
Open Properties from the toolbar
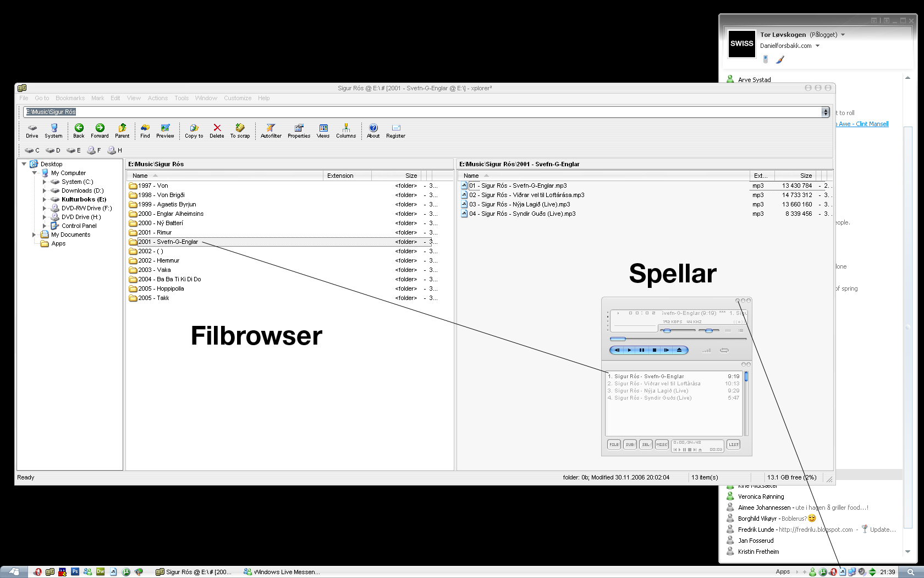pyautogui.click(x=299, y=131)
